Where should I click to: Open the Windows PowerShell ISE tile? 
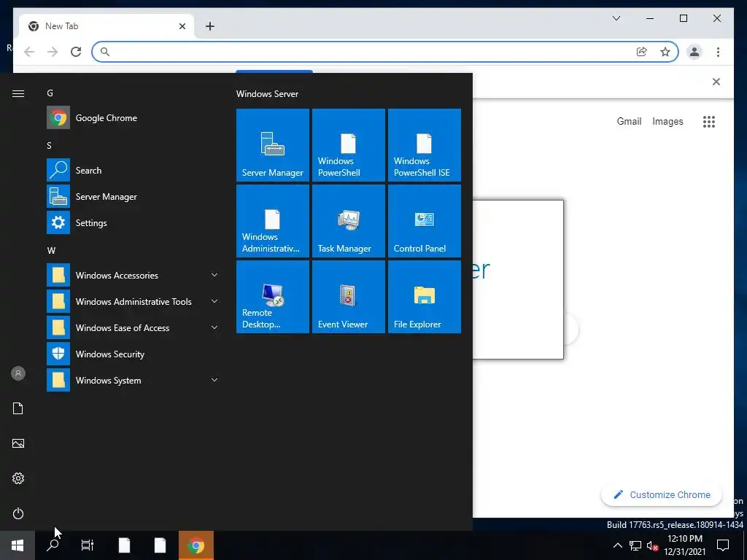pyautogui.click(x=424, y=145)
